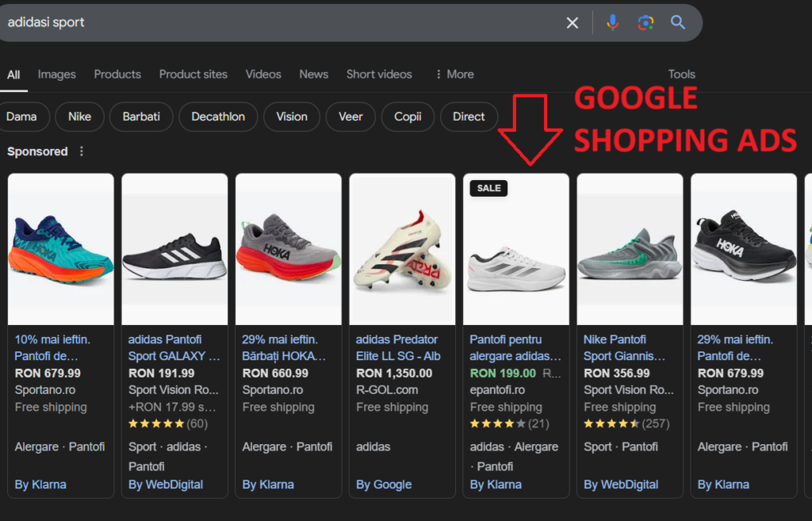Image resolution: width=812 pixels, height=521 pixels.
Task: Switch to the Products tab
Action: pyautogui.click(x=117, y=74)
